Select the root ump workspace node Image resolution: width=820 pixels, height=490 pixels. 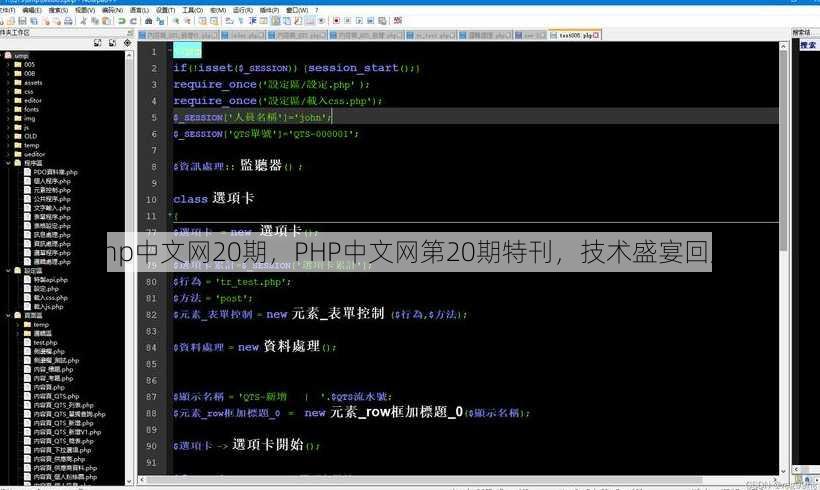pyautogui.click(x=21, y=55)
